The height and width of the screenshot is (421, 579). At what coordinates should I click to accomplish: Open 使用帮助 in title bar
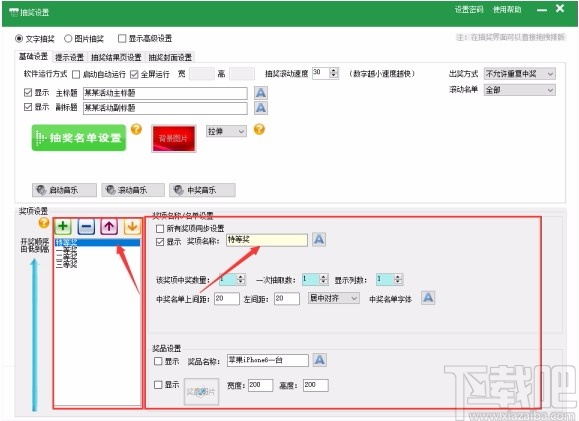(x=507, y=10)
